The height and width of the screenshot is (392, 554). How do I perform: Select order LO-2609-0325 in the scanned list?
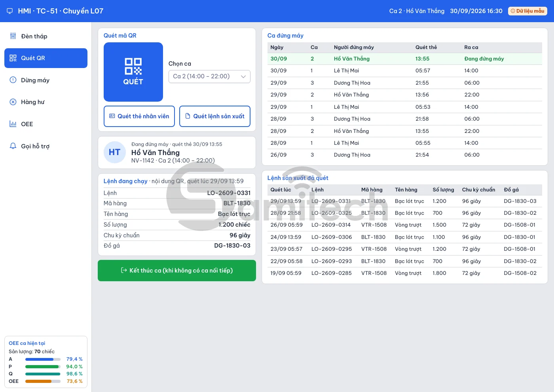tap(332, 213)
